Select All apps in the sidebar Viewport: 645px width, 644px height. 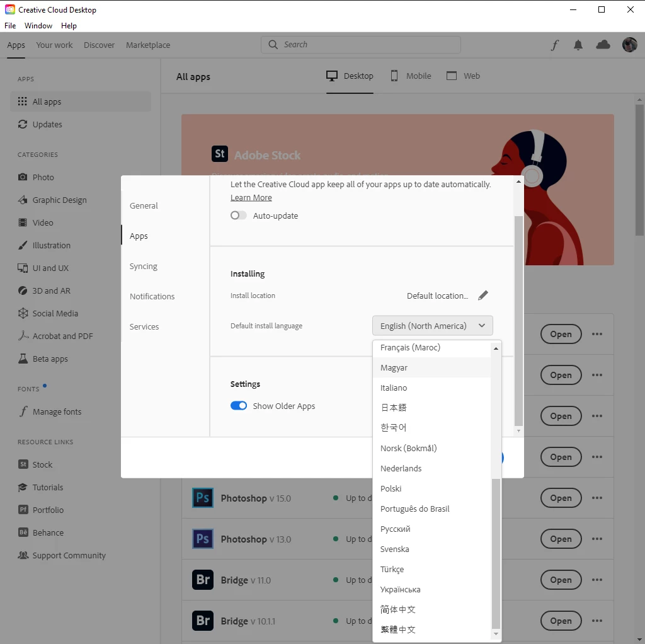(81, 101)
